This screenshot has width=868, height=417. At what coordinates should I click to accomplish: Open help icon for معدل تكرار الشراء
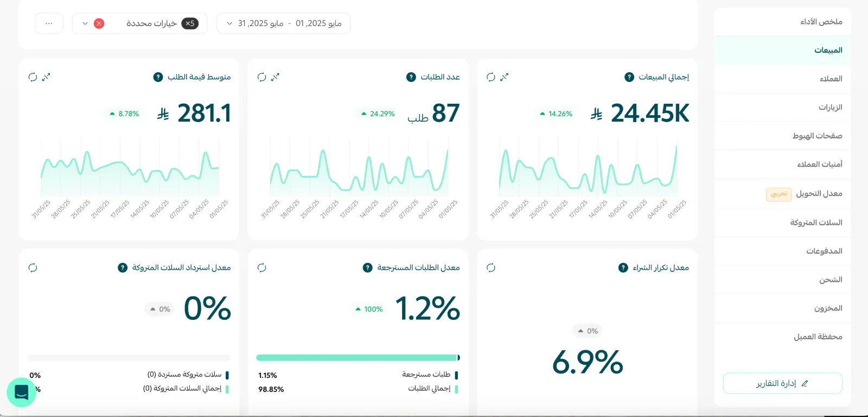pyautogui.click(x=623, y=268)
